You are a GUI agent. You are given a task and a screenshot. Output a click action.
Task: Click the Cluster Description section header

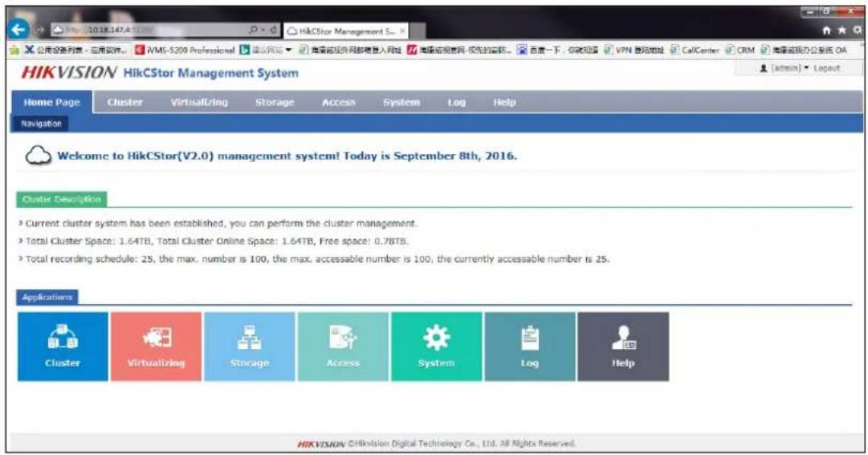click(62, 199)
